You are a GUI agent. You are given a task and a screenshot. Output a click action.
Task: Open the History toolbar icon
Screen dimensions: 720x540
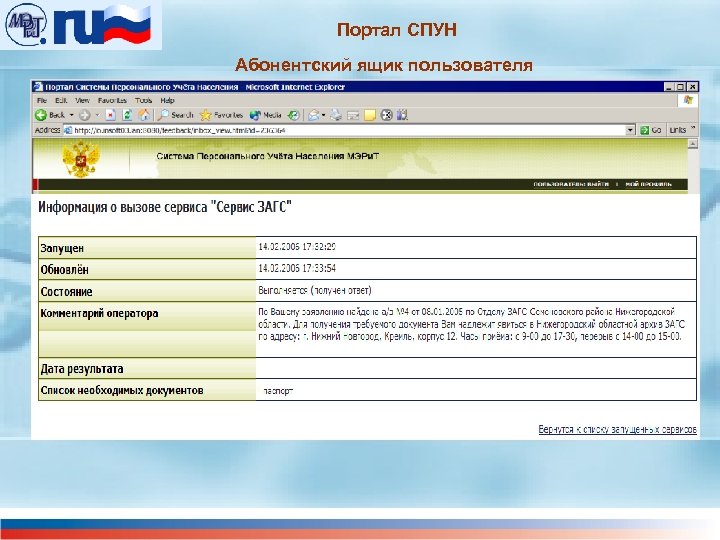294,115
